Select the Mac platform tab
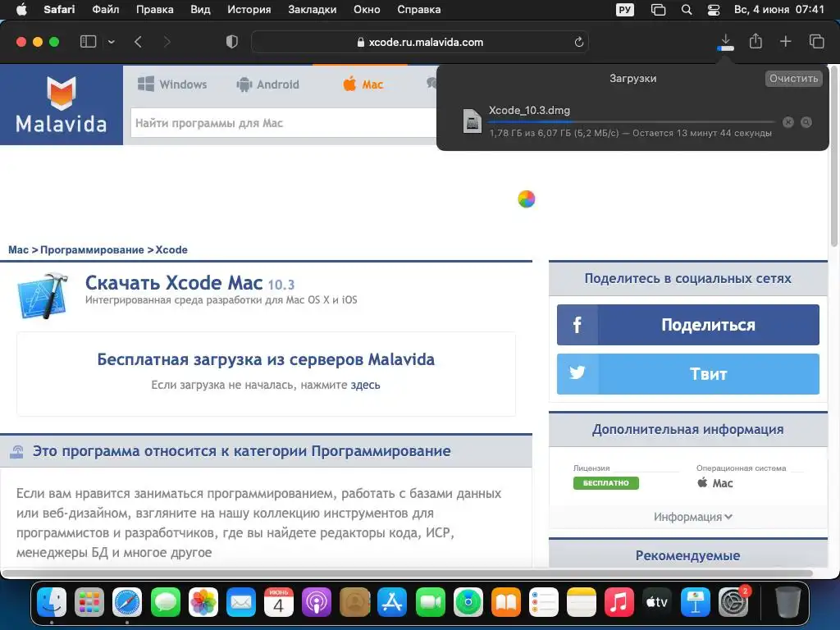 363,84
